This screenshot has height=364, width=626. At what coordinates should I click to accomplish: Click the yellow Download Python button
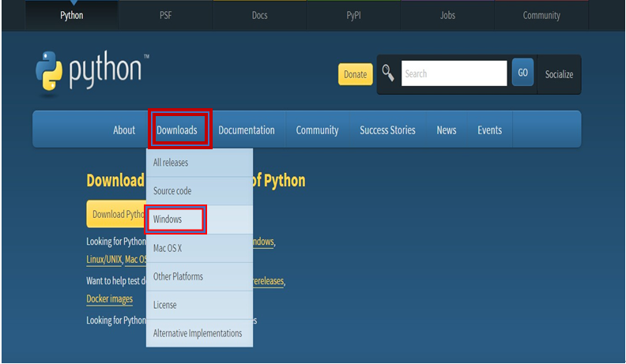coord(116,214)
